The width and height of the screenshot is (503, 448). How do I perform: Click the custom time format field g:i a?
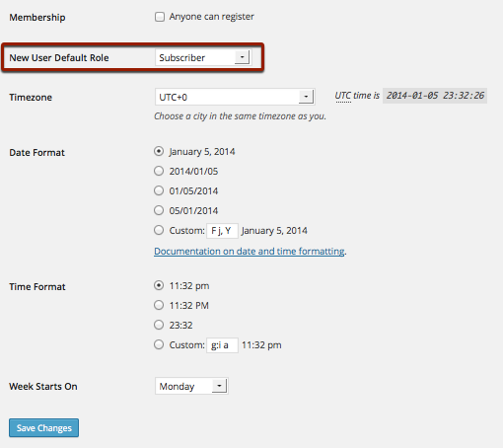coord(222,345)
